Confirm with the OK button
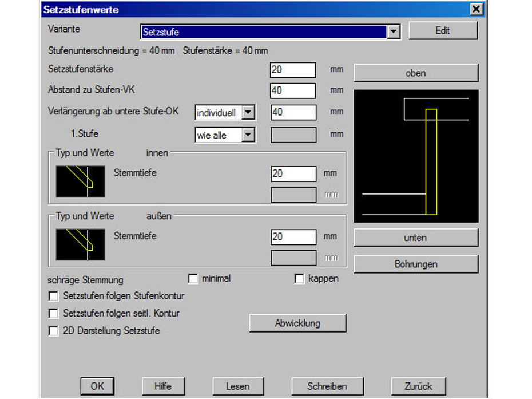This screenshot has width=532, height=399. pos(97,386)
